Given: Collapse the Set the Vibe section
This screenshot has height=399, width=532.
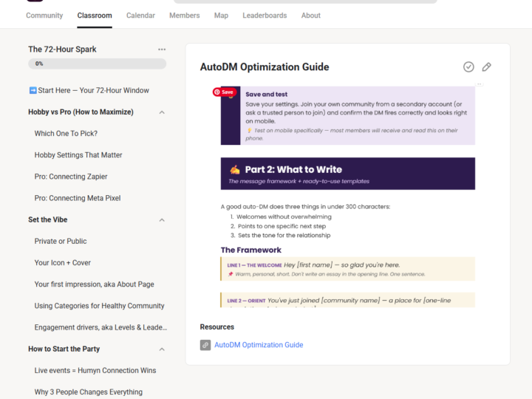Looking at the screenshot, I should point(162,220).
